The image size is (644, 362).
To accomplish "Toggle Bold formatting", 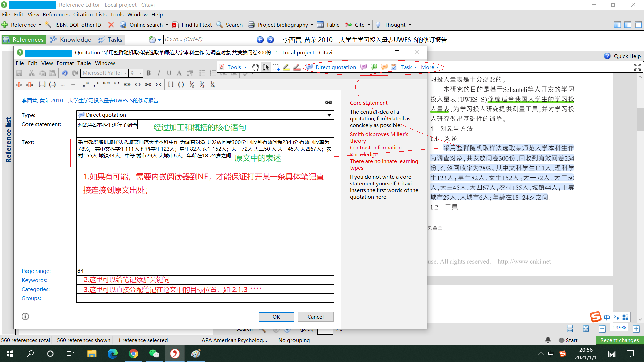I will (x=149, y=73).
